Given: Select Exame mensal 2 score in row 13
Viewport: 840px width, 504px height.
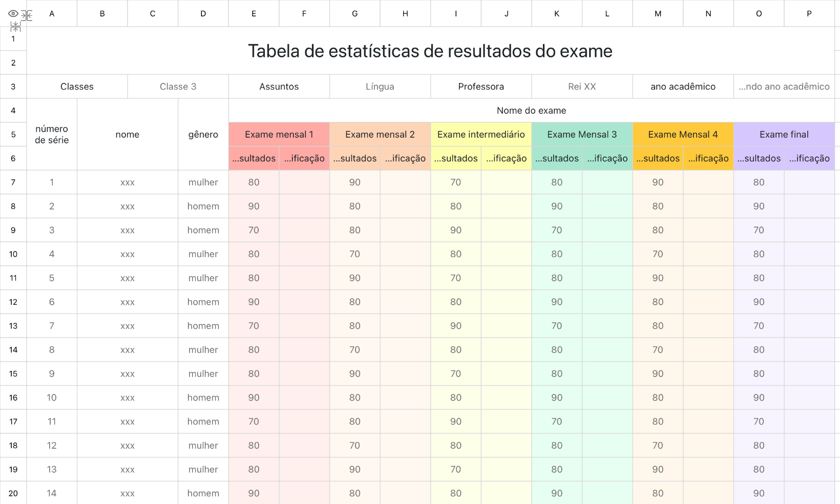Looking at the screenshot, I should tap(355, 326).
